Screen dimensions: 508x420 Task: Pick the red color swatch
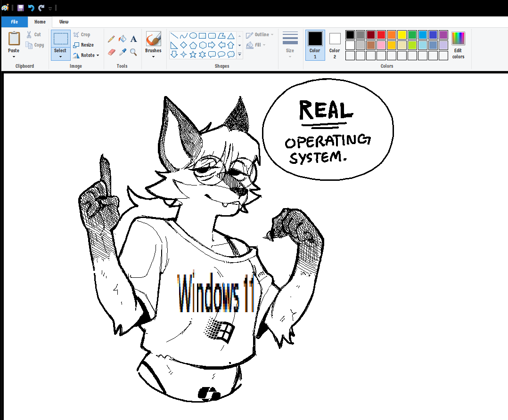point(381,35)
